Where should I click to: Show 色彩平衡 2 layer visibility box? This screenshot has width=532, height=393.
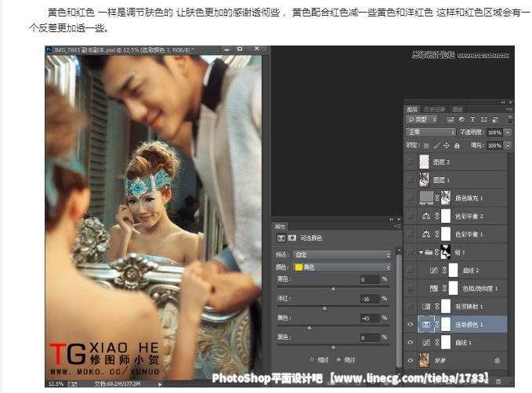[410, 216]
